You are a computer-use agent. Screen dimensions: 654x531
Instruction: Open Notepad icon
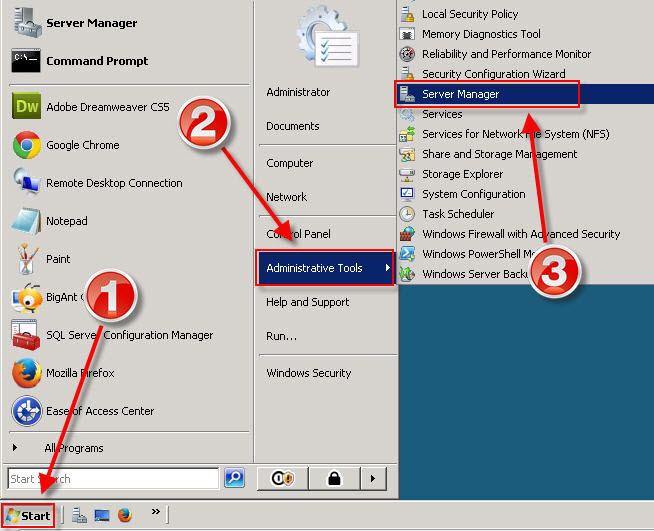click(x=26, y=221)
